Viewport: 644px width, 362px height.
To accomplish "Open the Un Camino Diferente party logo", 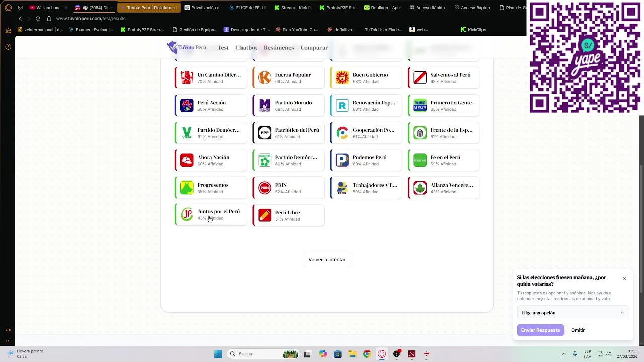I will pyautogui.click(x=187, y=78).
